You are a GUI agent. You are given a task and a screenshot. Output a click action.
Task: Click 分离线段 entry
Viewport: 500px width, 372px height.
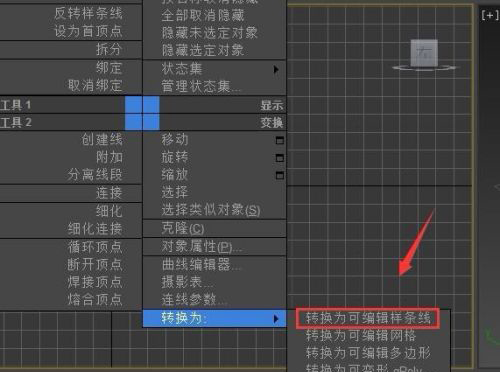point(95,175)
